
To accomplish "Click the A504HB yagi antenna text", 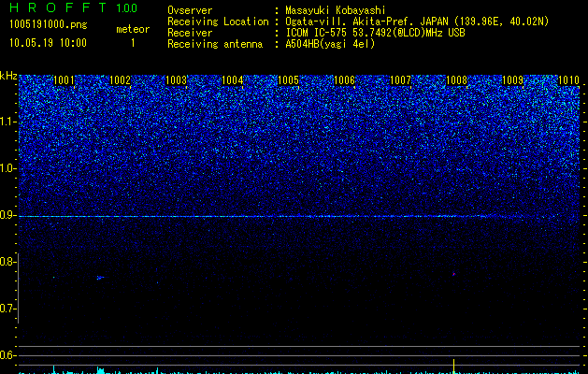I will [330, 44].
